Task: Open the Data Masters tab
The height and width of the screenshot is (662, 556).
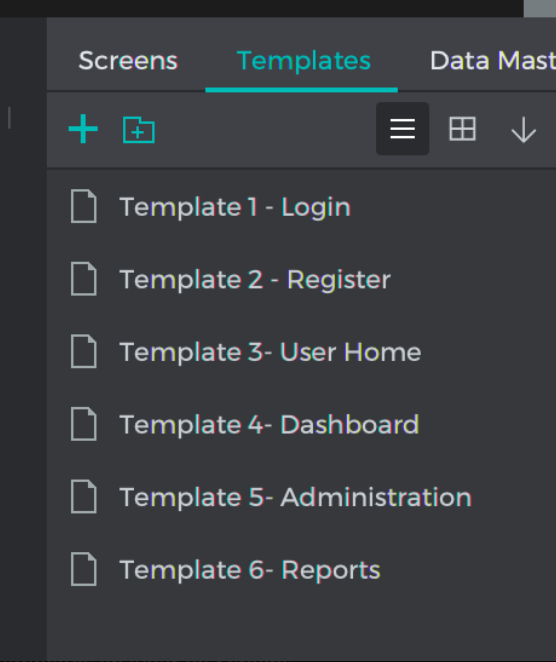Action: point(493,61)
